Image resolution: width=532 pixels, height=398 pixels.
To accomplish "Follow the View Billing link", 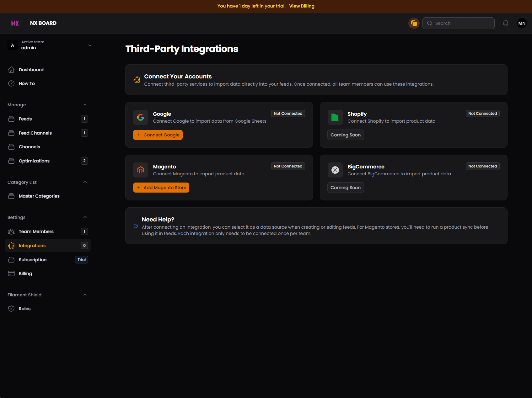I will 302,6.
